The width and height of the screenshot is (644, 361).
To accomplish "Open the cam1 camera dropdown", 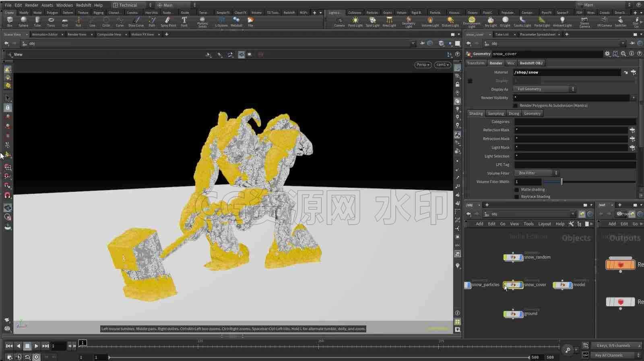I will tap(442, 64).
